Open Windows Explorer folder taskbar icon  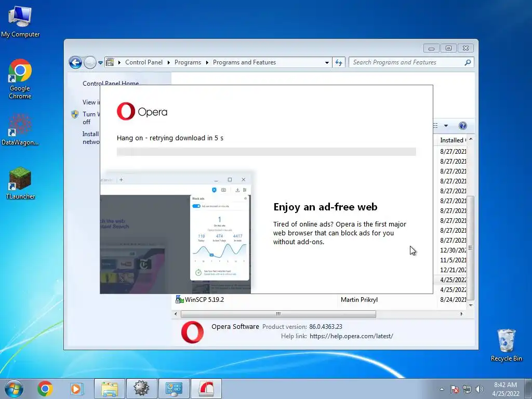click(109, 389)
